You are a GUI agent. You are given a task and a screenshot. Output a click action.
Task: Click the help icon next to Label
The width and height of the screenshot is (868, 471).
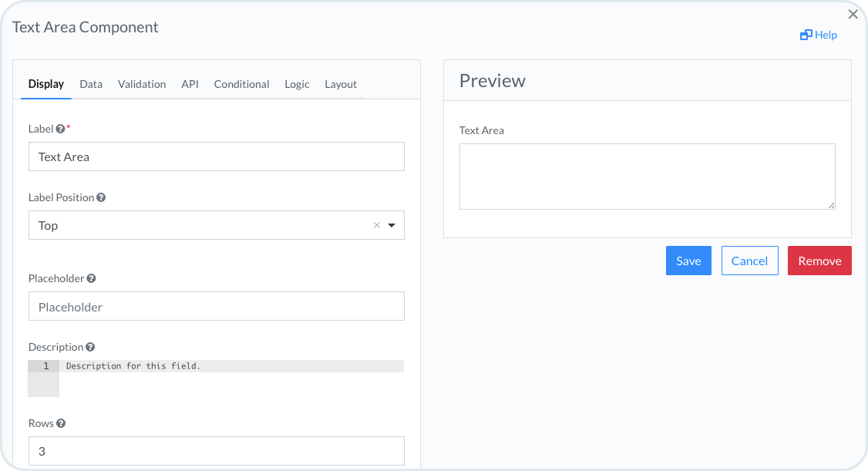[x=60, y=130]
